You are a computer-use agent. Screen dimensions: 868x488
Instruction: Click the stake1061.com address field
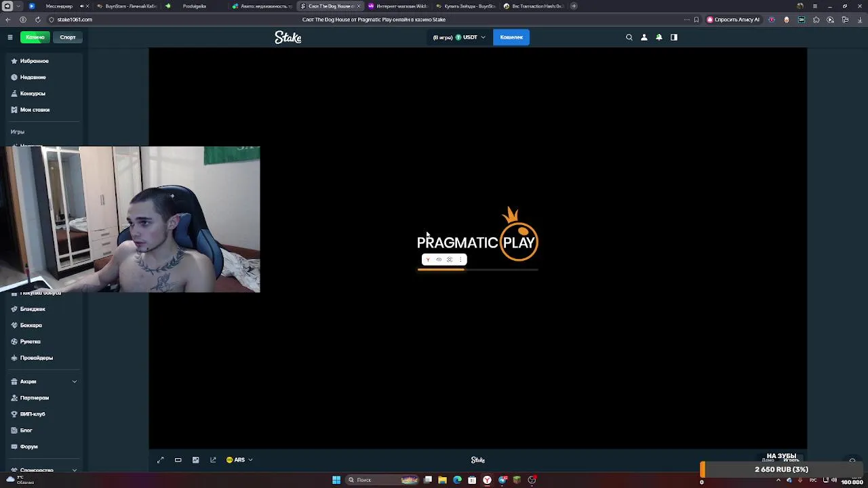75,20
